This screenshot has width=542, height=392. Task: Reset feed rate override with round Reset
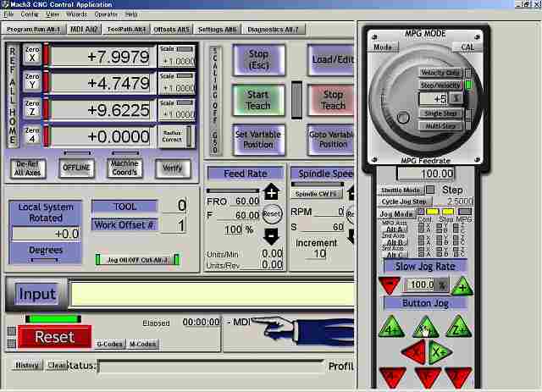click(x=272, y=214)
